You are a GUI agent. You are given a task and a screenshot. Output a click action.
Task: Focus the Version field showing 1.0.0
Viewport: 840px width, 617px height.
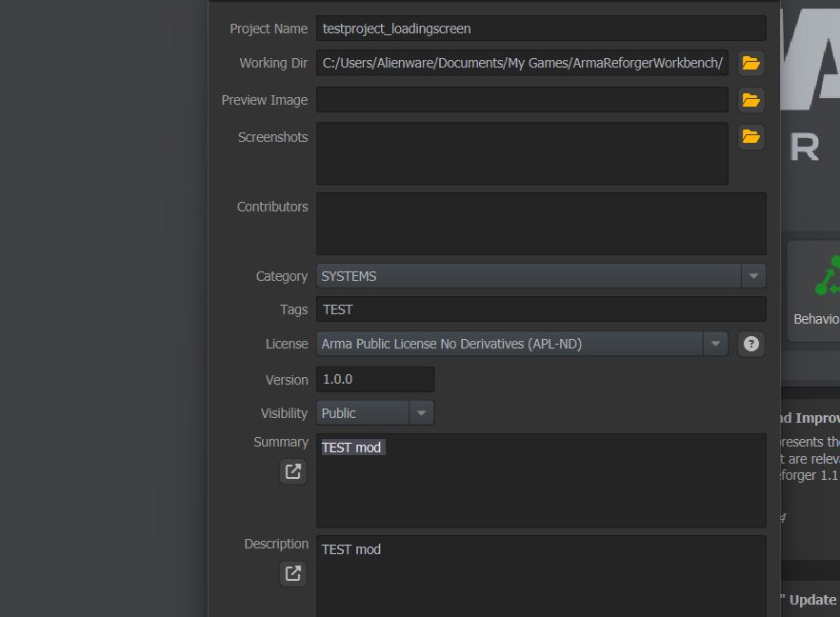coord(375,379)
